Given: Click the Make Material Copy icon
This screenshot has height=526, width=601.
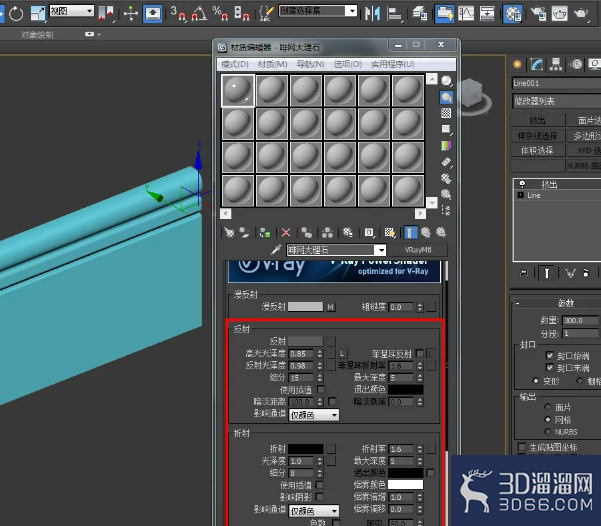Looking at the screenshot, I should pos(307,232).
